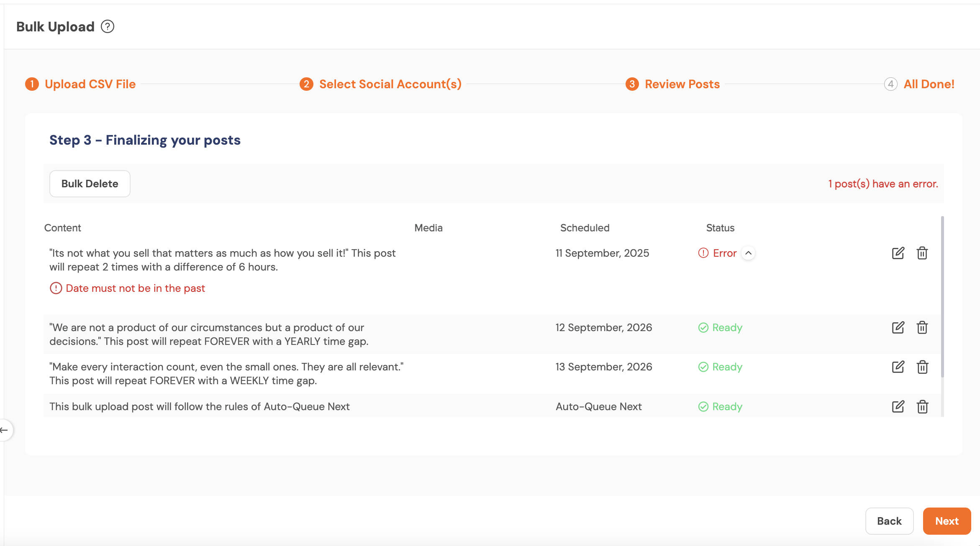The width and height of the screenshot is (980, 546).
Task: Edit the 11 September, 2025 error post
Action: [x=898, y=253]
